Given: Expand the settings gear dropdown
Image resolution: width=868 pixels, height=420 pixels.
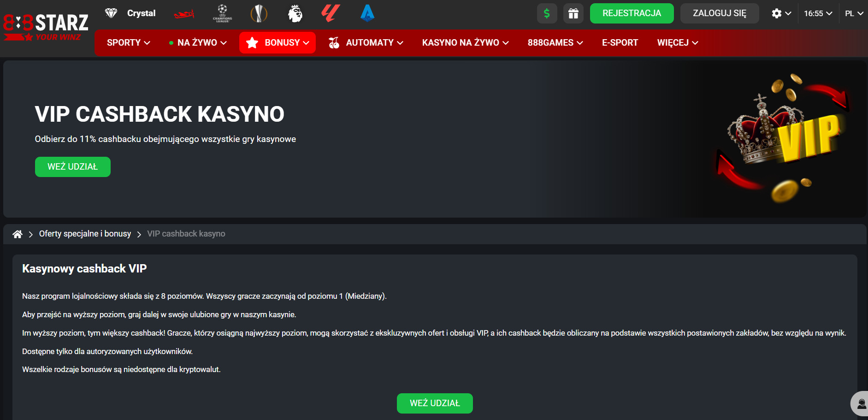Looking at the screenshot, I should click(x=781, y=13).
